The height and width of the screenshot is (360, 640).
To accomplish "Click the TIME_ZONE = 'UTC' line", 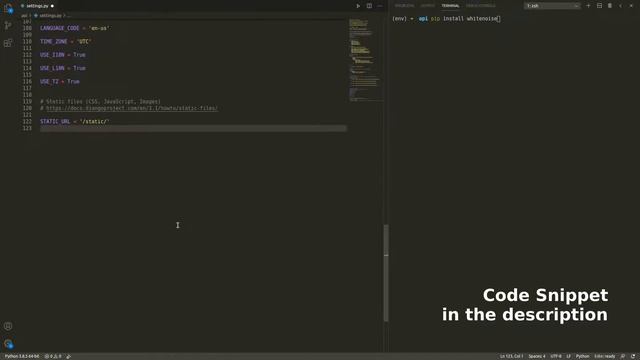I will point(66,42).
